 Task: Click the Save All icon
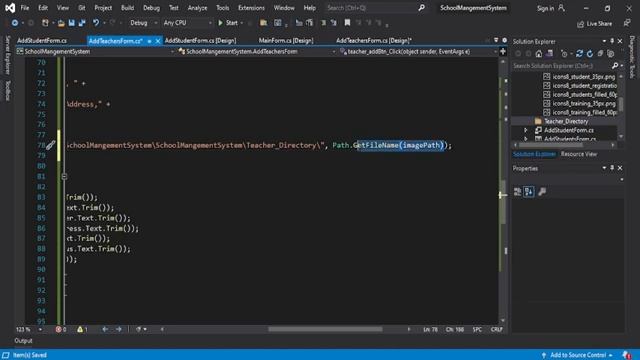[x=82, y=23]
